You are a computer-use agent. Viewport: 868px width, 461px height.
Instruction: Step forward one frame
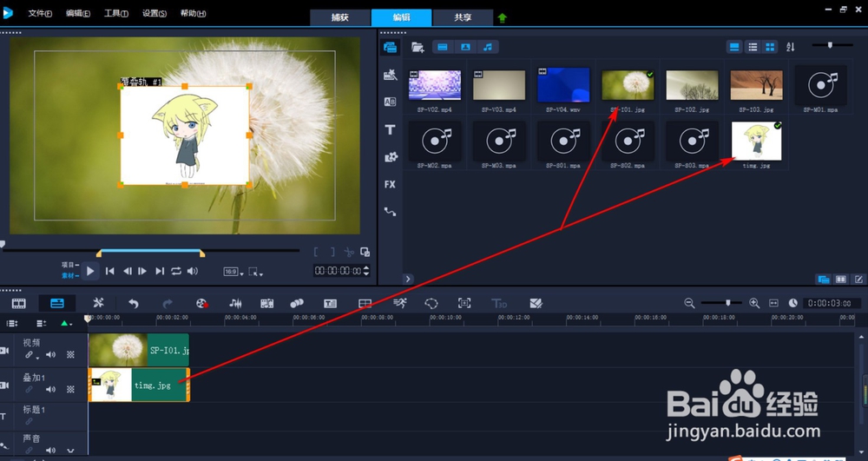coord(142,271)
